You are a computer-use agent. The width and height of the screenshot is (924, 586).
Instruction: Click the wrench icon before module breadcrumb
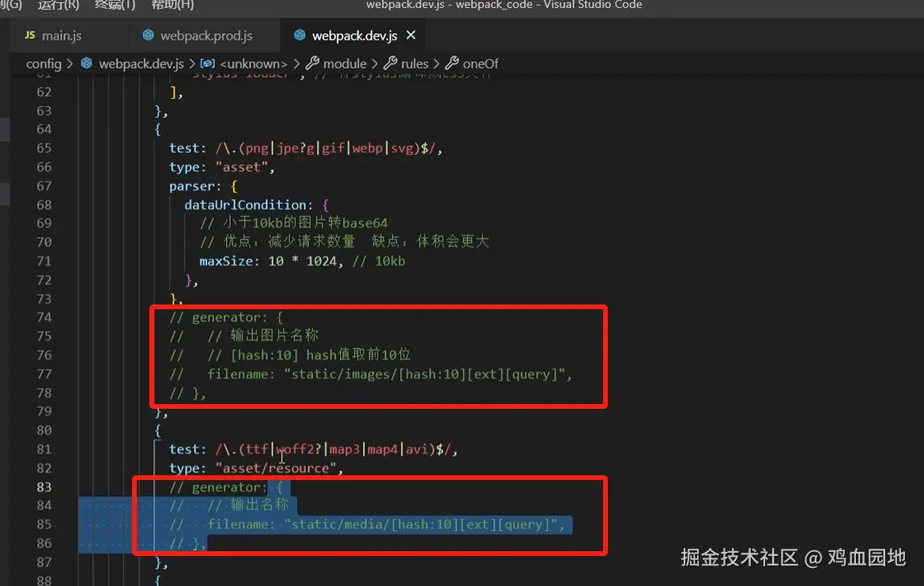click(x=312, y=63)
